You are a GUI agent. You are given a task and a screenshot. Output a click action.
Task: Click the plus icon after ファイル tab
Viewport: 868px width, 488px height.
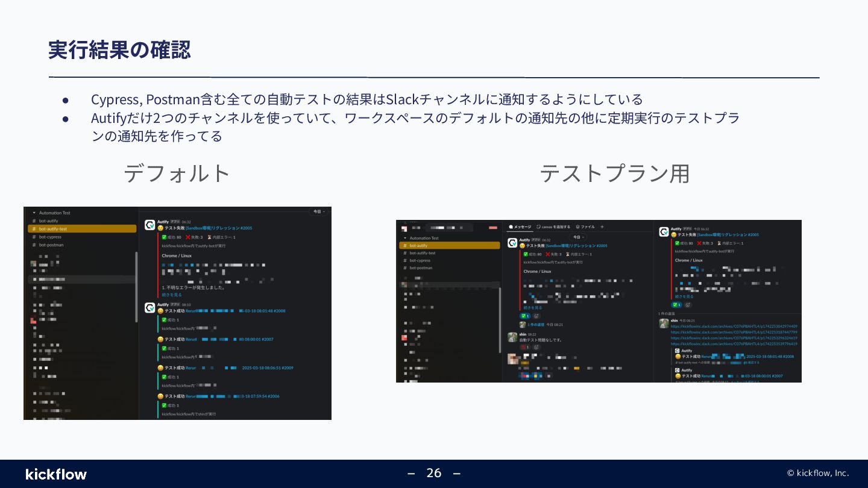point(602,227)
